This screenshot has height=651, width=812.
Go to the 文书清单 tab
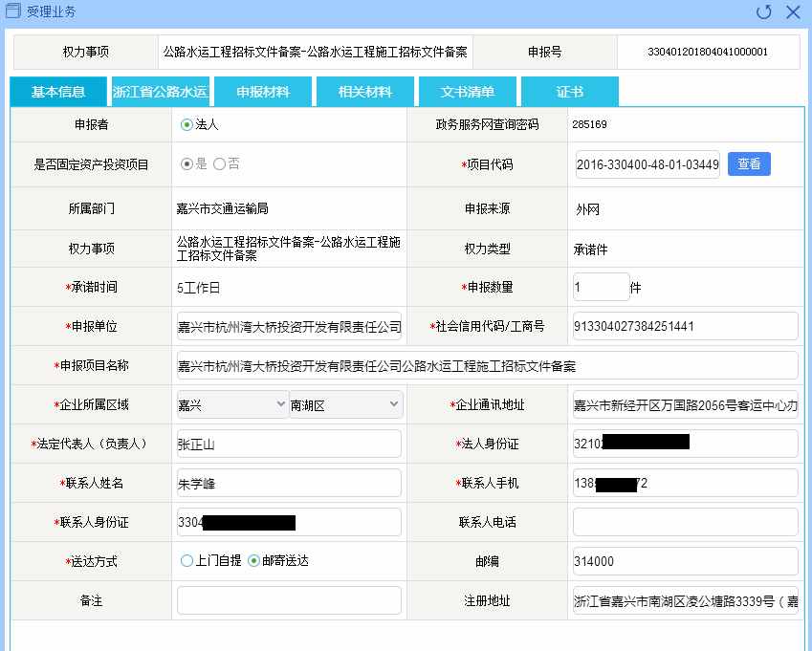468,92
